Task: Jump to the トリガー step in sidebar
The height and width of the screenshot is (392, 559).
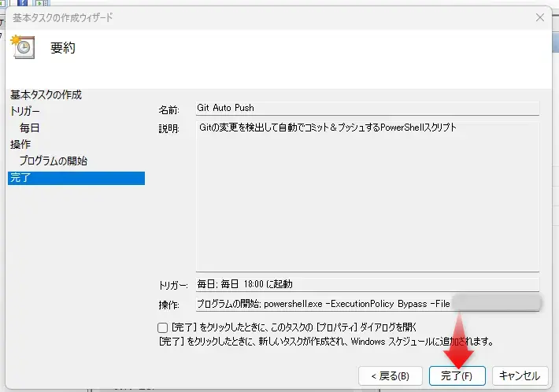Action: tap(24, 112)
